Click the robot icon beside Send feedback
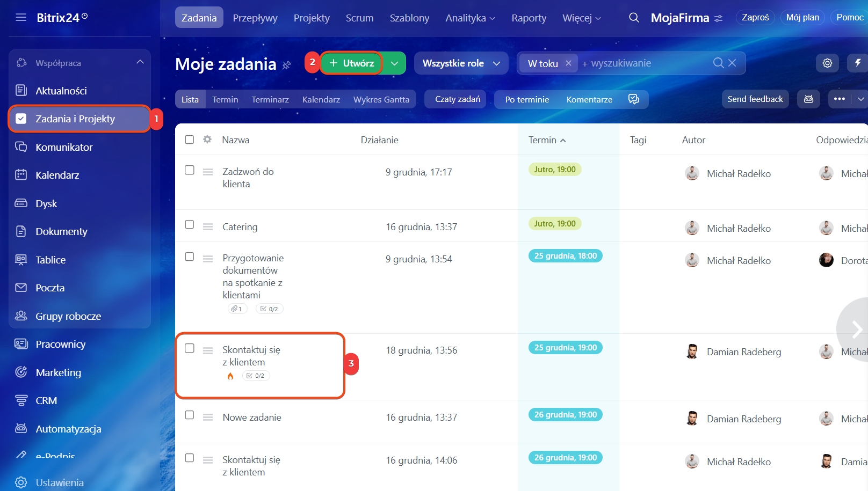This screenshot has width=868, height=491. 808,99
